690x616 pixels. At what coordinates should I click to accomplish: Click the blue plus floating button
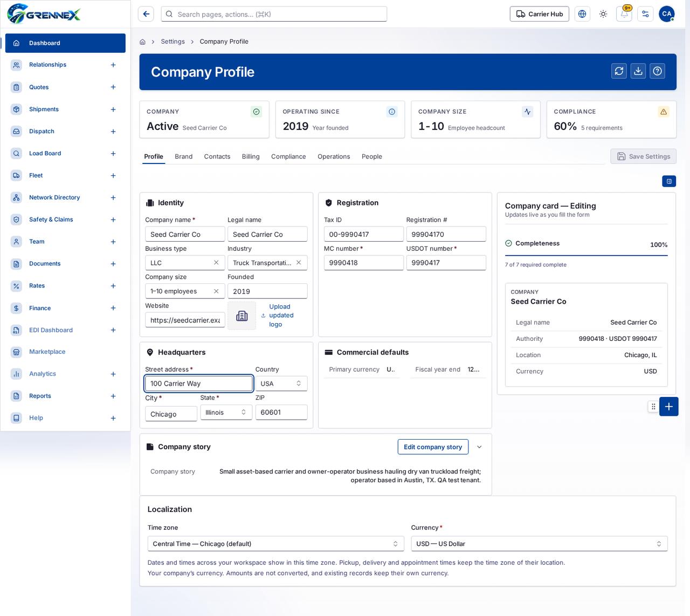point(669,407)
